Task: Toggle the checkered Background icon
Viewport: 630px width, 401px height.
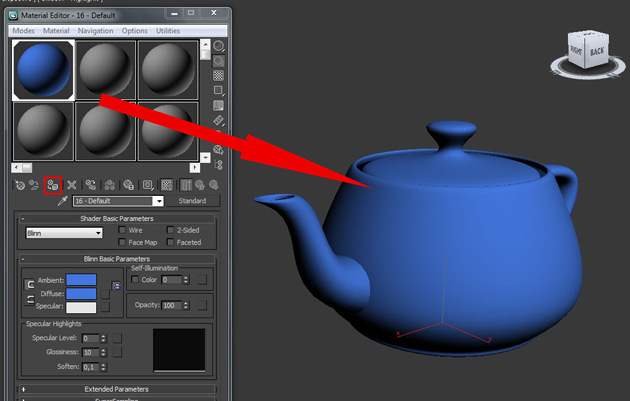Action: point(218,76)
